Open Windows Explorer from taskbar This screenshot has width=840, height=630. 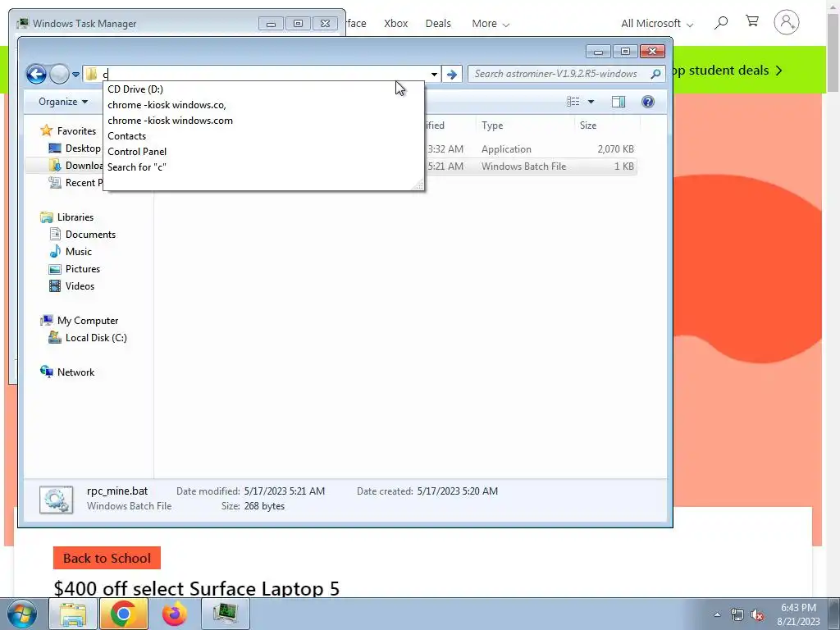point(73,614)
